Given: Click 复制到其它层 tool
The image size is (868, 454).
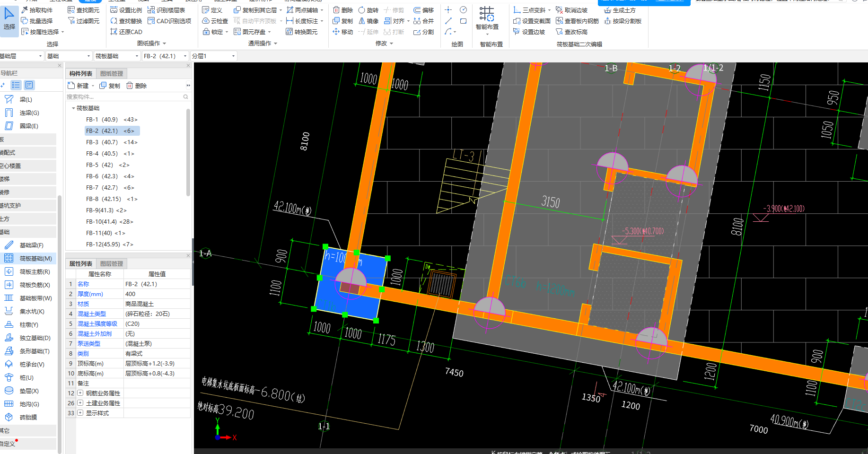Looking at the screenshot, I should tap(256, 10).
